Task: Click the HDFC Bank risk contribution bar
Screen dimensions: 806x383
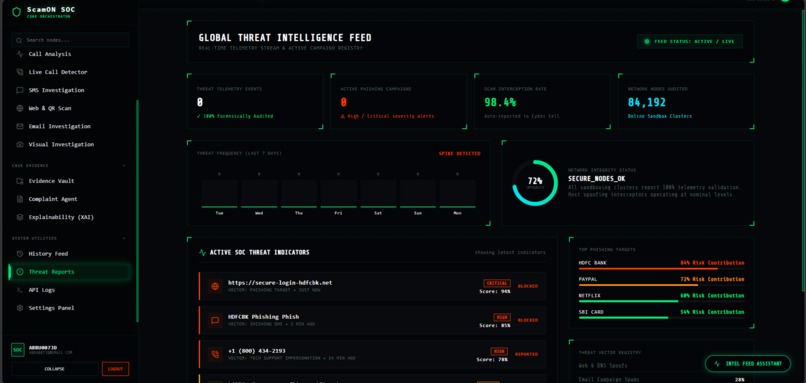Action: click(661, 268)
